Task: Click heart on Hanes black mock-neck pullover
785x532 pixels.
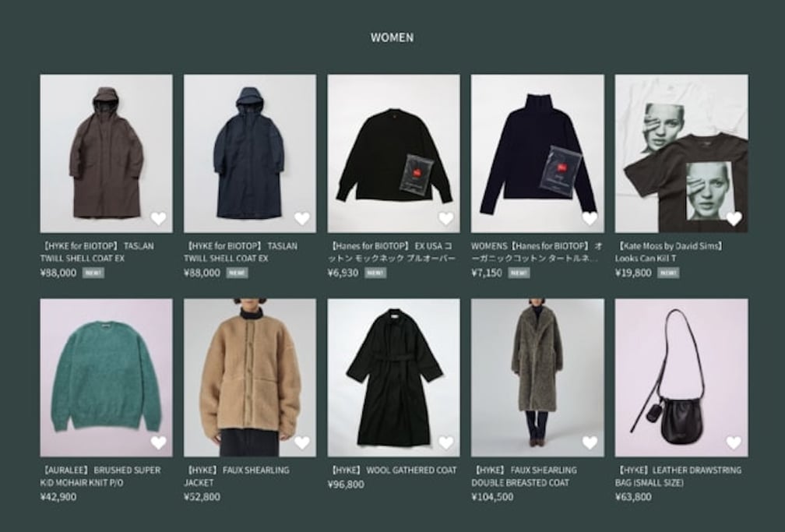Action: (445, 218)
